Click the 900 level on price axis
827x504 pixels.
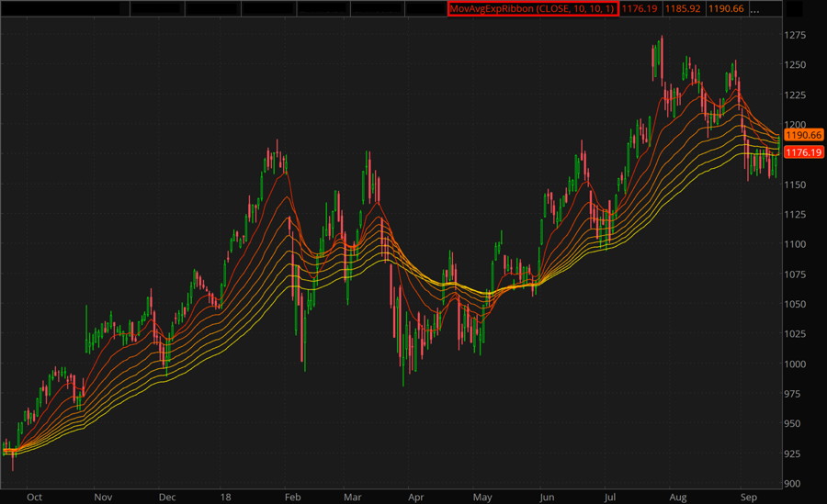point(793,484)
